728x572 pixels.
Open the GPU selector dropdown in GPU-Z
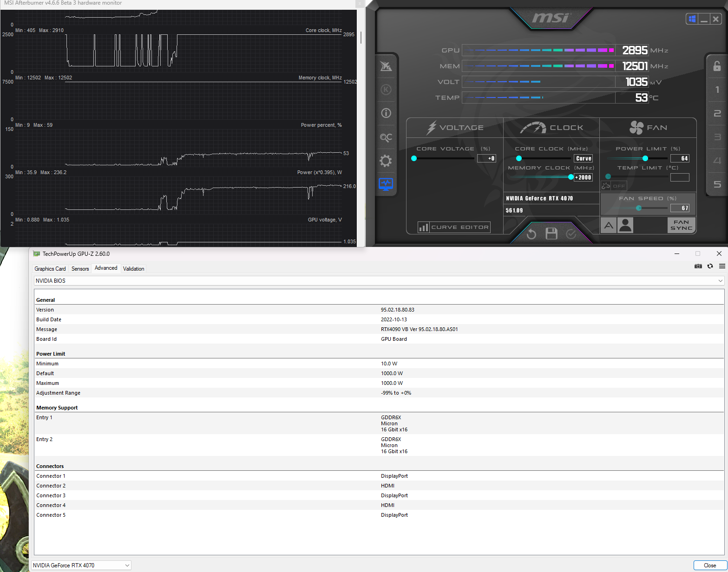tap(81, 565)
